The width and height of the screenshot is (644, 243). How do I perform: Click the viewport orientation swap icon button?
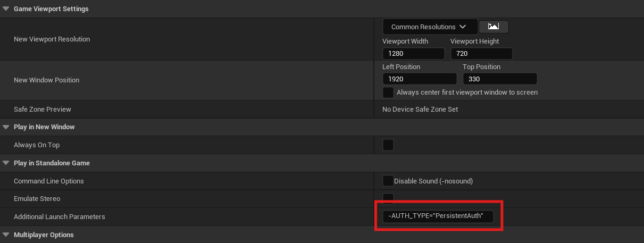coord(494,27)
